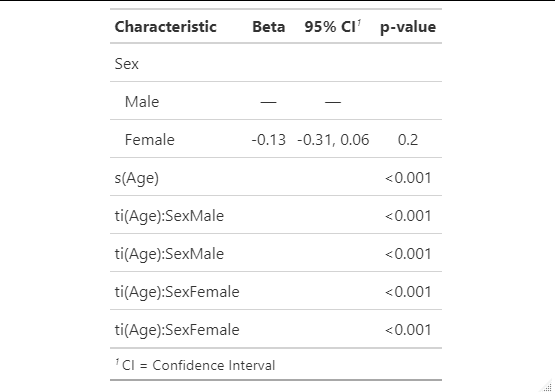Image resolution: width=555 pixels, height=392 pixels.
Task: Click the confidence interval -0.31, 0.06
Action: point(333,140)
